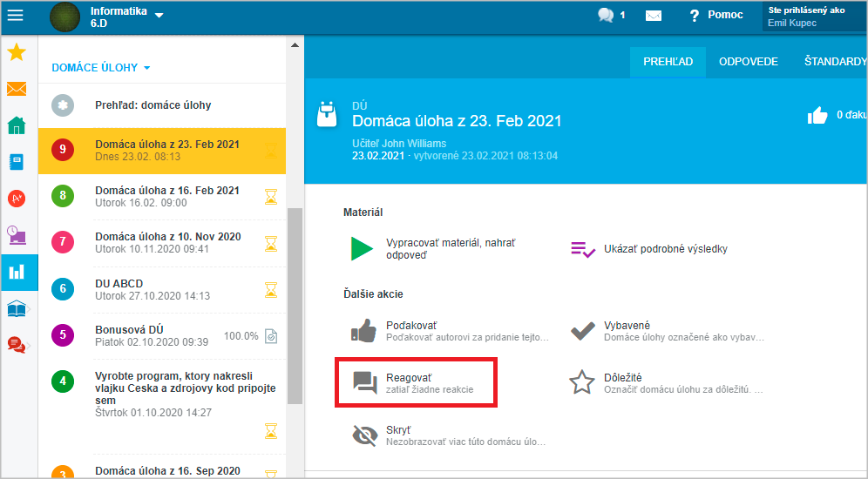This screenshot has height=479, width=868.
Task: Click hourglass icon for DU ABCD
Action: [271, 289]
